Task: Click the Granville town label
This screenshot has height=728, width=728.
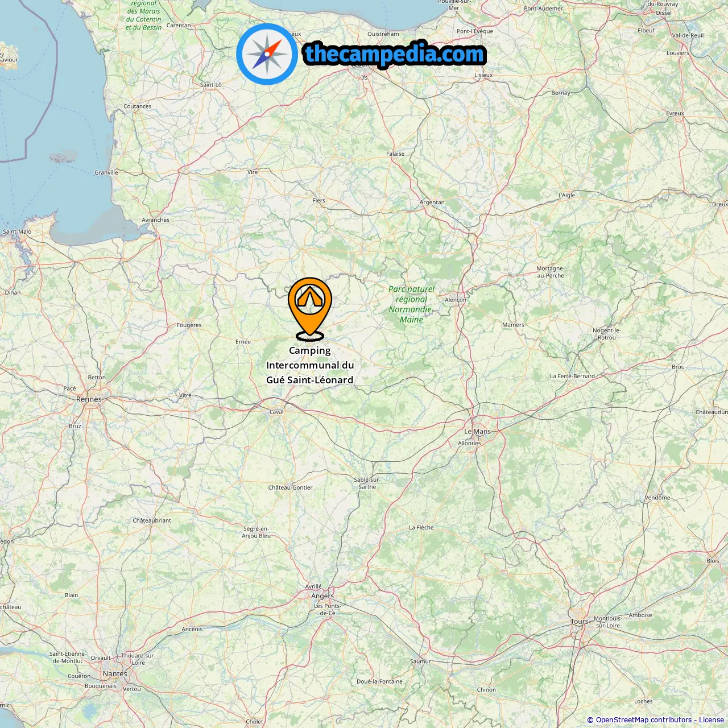Action: (106, 172)
